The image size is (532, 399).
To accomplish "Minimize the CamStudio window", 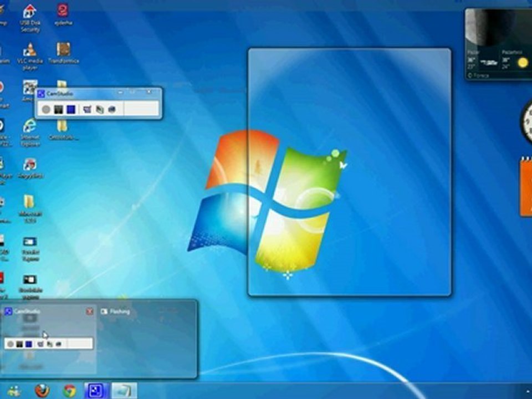I will tap(120, 93).
